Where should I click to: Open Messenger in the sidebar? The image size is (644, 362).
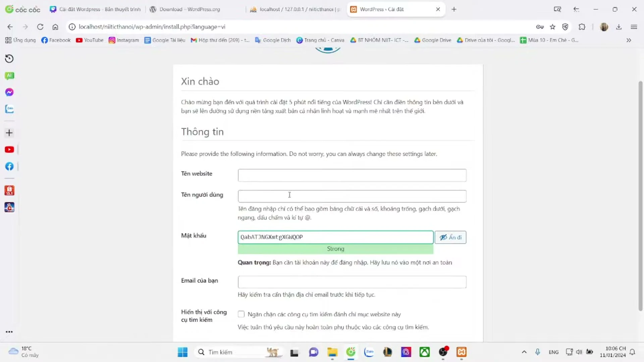tap(9, 92)
